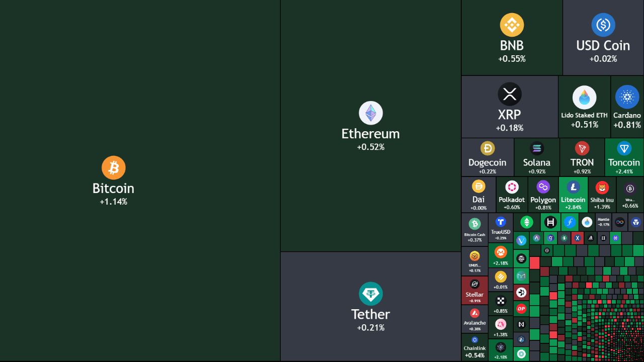Viewport: 644px width, 362px height.
Task: Click the dark blue Cronos icon
Action: (636, 222)
